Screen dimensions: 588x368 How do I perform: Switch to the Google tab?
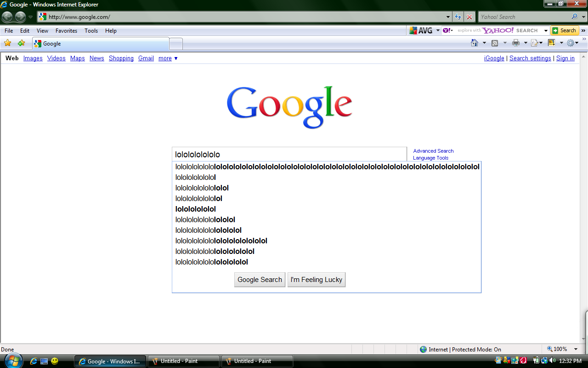coord(101,44)
